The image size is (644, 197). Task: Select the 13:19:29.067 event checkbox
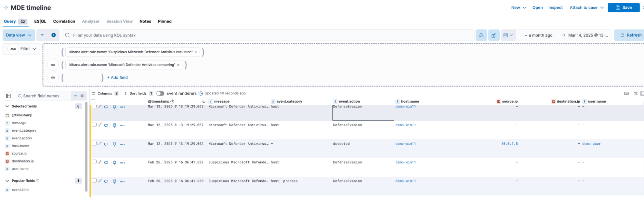(94, 125)
